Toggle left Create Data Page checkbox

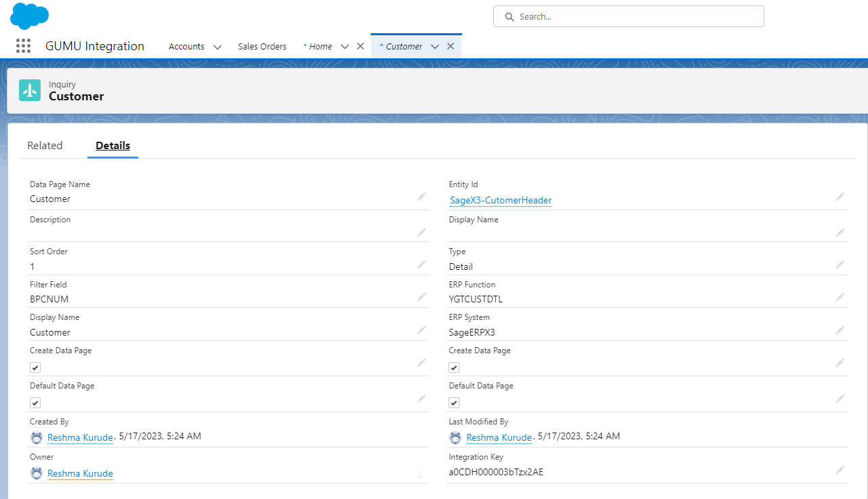click(35, 367)
